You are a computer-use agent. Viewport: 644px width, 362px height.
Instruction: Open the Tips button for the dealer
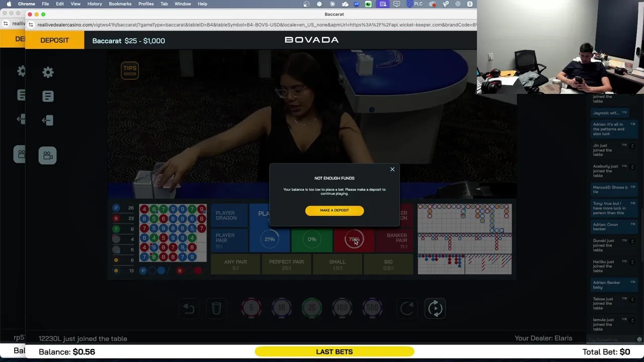pos(130,70)
